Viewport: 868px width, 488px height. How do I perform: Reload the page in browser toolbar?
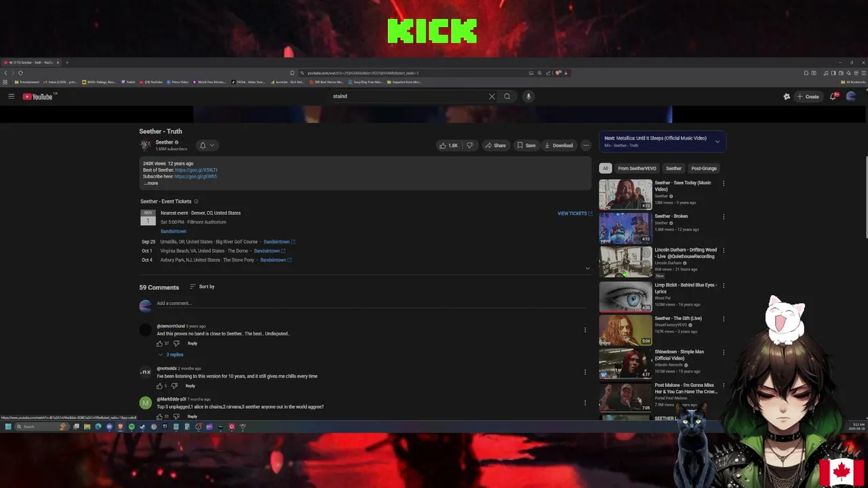[x=20, y=73]
